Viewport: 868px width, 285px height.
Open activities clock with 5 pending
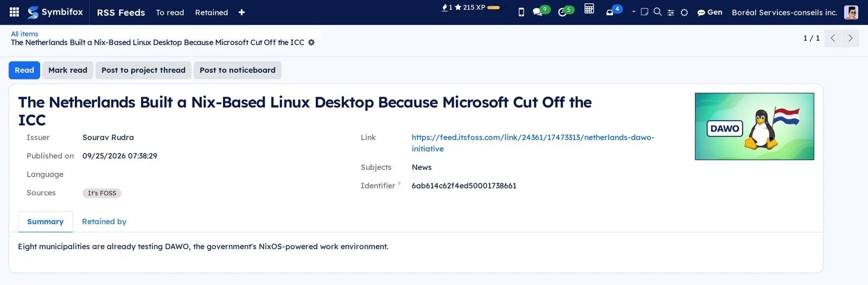click(565, 11)
